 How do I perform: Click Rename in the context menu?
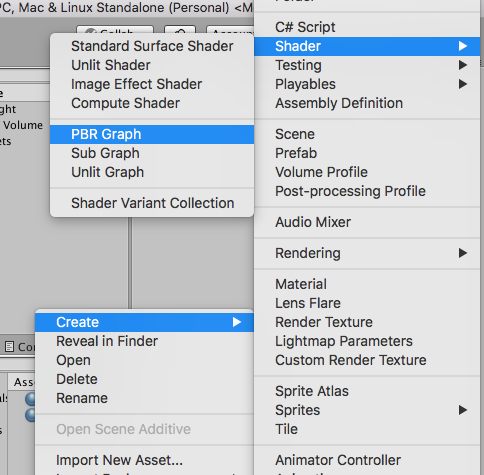(x=144, y=398)
